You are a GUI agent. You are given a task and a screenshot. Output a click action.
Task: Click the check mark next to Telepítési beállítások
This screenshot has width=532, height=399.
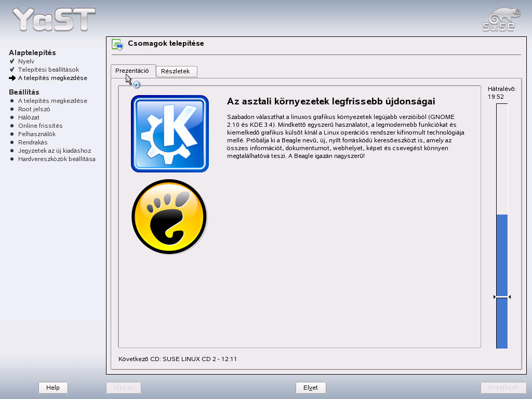pos(12,70)
